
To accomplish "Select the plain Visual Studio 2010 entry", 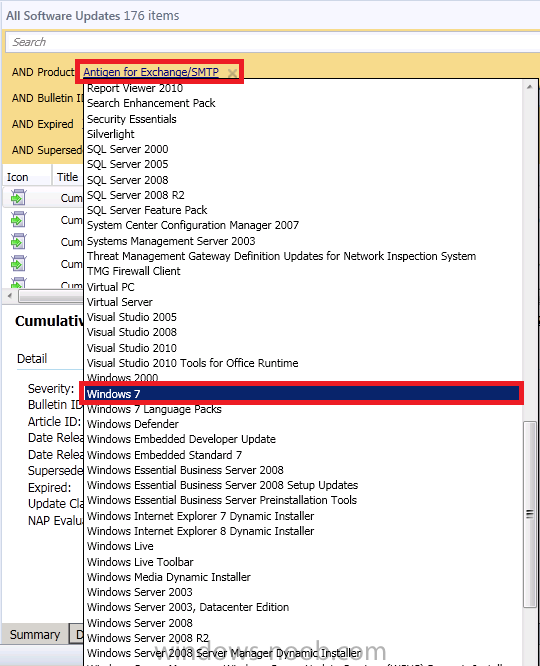I will 132,348.
